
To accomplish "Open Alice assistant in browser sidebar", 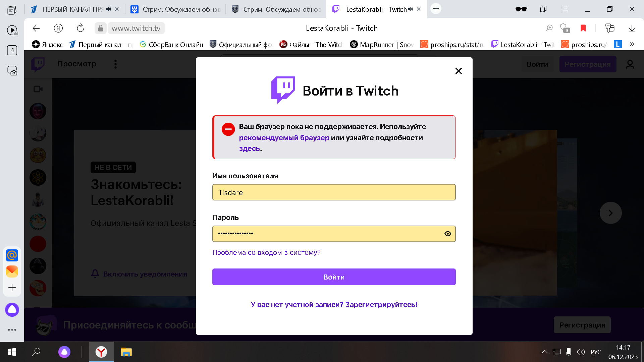I will tap(12, 310).
